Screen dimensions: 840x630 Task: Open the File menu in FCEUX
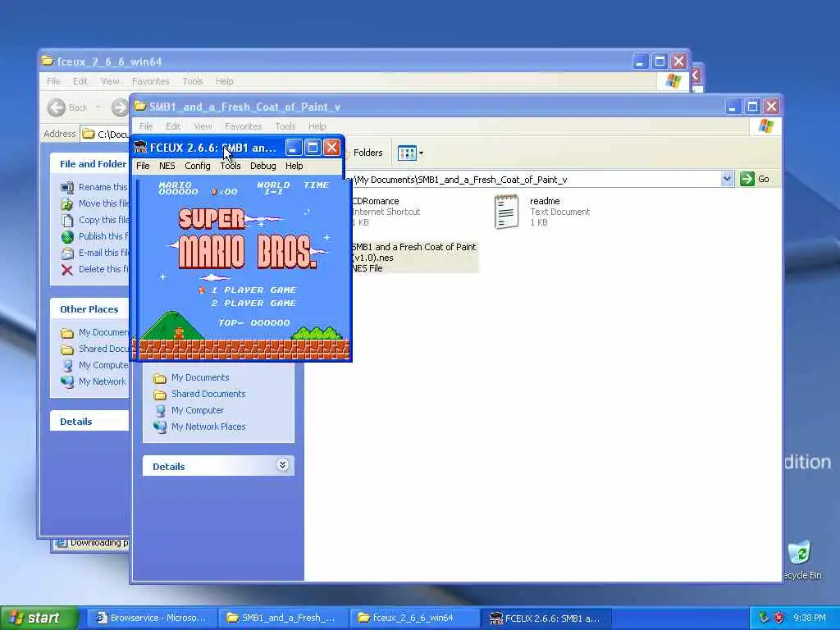click(x=143, y=166)
